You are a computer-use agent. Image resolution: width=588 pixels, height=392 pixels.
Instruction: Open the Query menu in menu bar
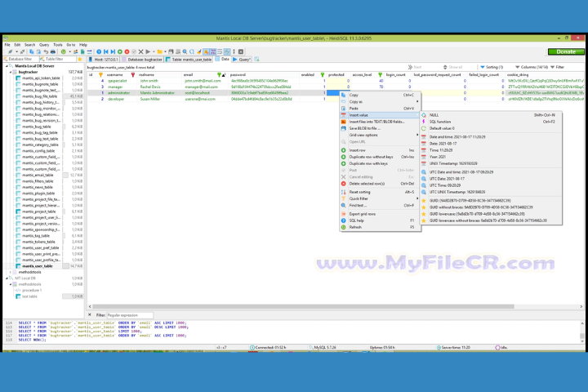(x=44, y=45)
